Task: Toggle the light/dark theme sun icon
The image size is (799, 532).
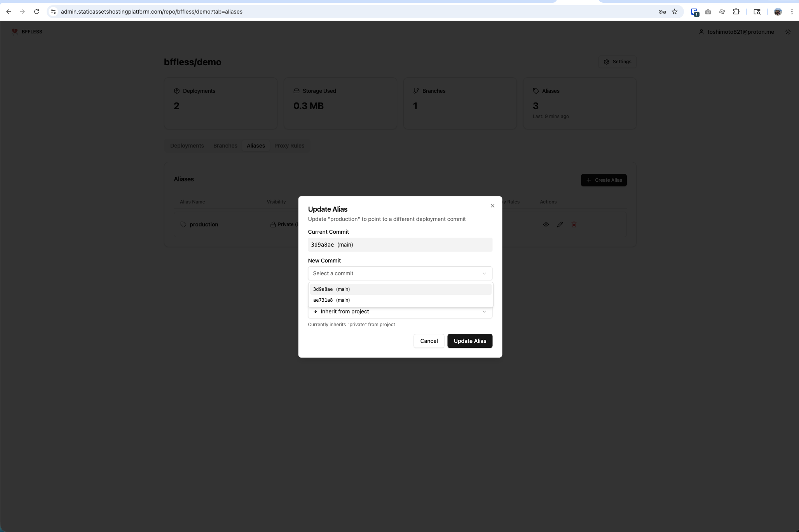Action: [x=788, y=32]
